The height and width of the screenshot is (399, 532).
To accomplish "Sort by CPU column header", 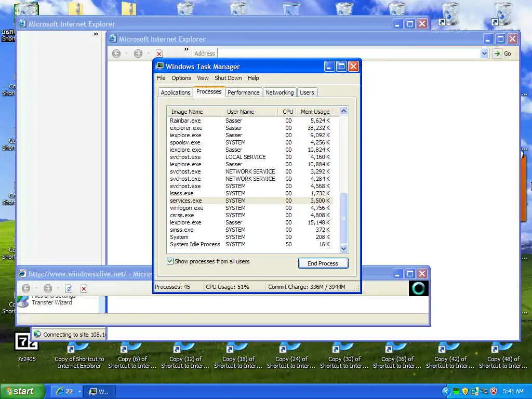I will tap(287, 112).
